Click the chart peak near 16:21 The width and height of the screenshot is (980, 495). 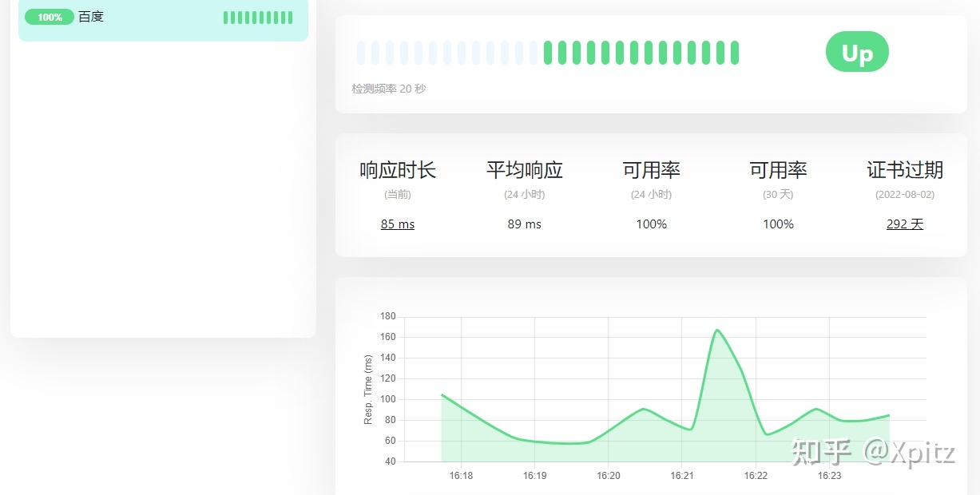click(x=716, y=330)
